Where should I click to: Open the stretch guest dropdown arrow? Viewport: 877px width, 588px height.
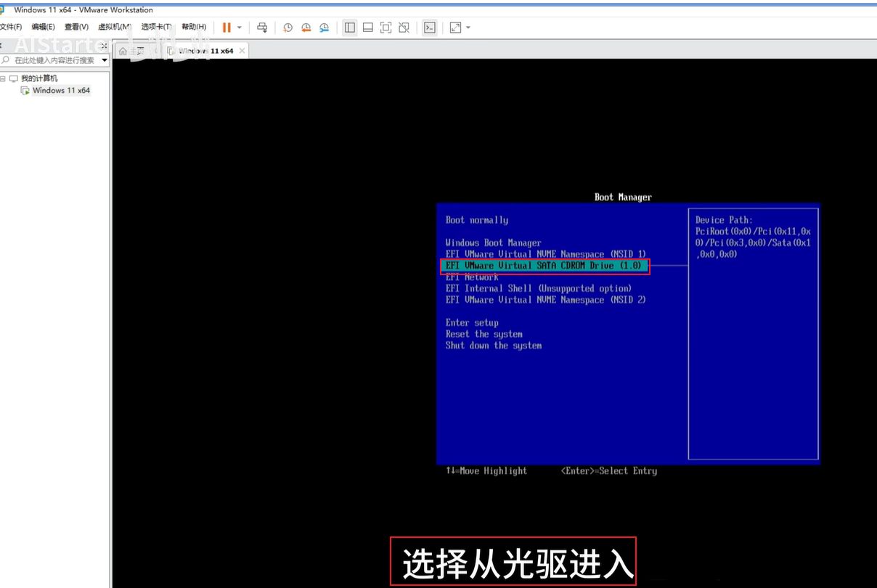(x=468, y=28)
